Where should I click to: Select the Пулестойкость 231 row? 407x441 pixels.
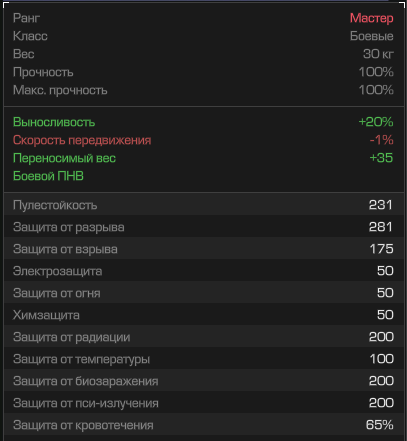coord(203,204)
